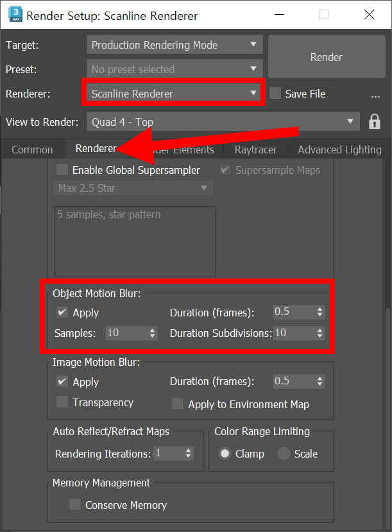Screen dimensions: 392x532
Task: Switch to the Raytracer tab
Action: pyautogui.click(x=255, y=150)
